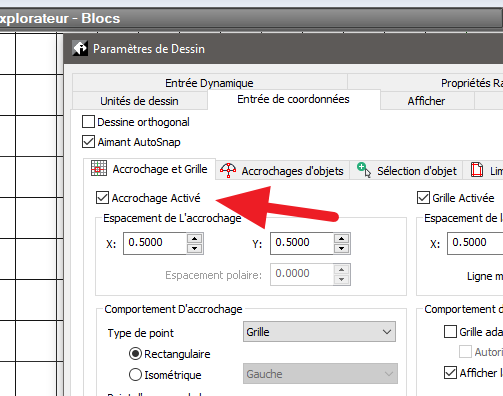Click the Accrochages d'objets snap icon
The height and width of the screenshot is (396, 503).
228,170
